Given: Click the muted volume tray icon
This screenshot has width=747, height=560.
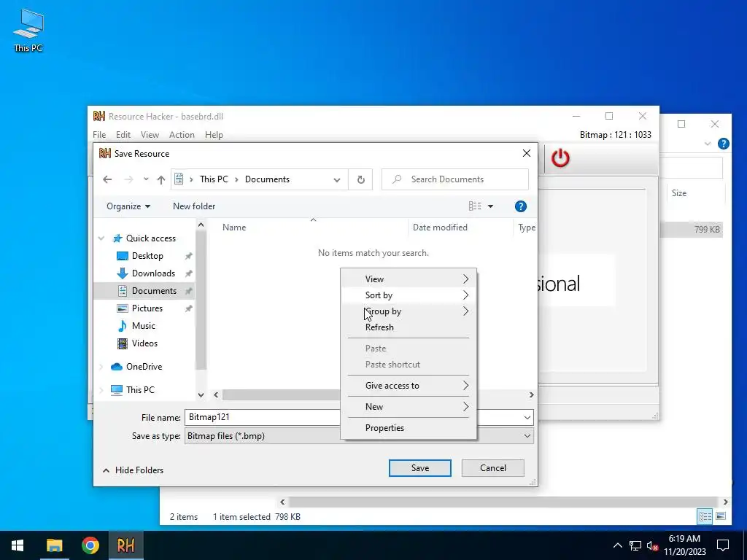Looking at the screenshot, I should pos(652,545).
